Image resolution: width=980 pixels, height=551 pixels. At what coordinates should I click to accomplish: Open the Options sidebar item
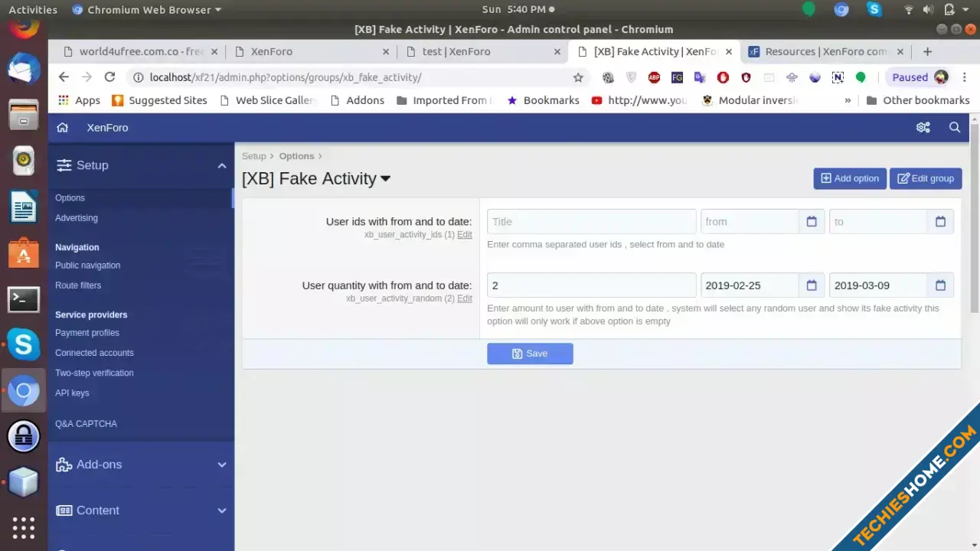[x=70, y=198]
